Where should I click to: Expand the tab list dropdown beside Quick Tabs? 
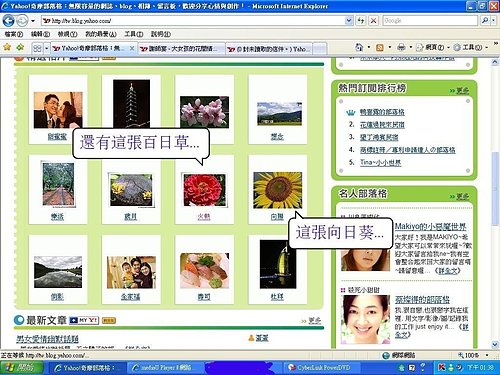tap(47, 49)
